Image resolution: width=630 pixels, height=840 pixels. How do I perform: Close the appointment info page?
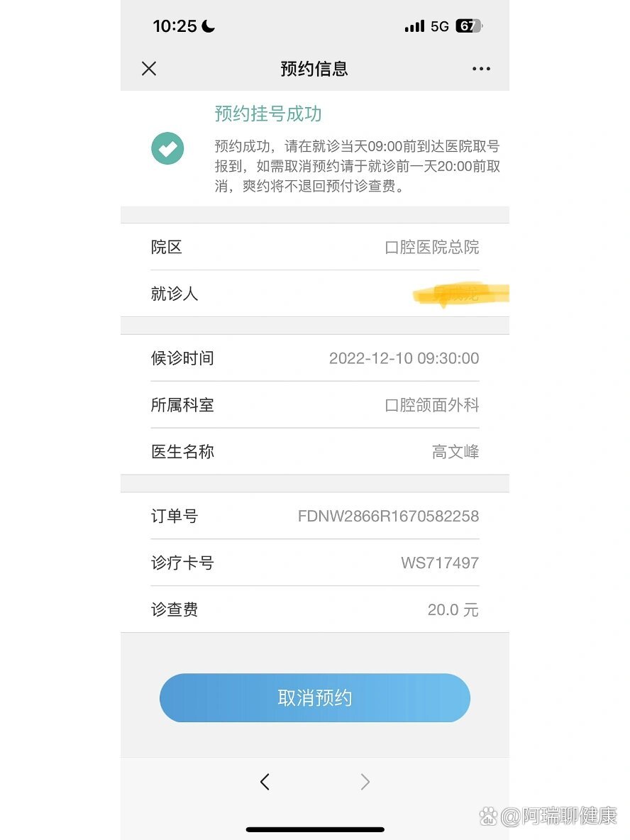click(149, 69)
